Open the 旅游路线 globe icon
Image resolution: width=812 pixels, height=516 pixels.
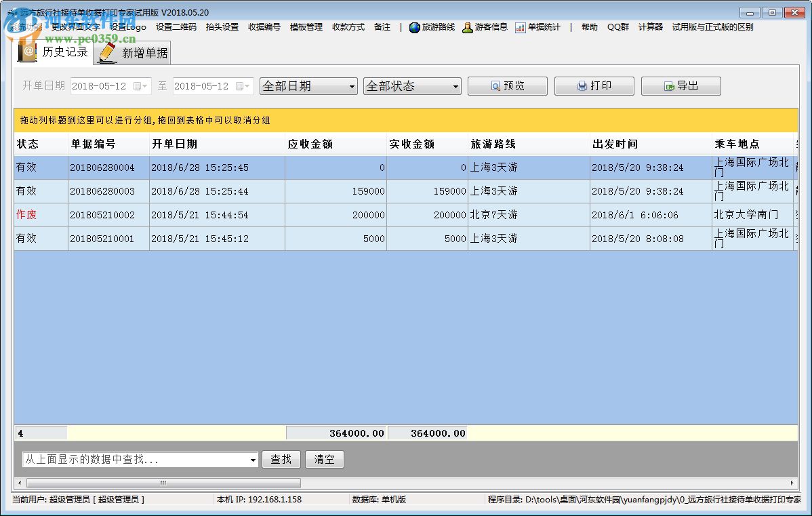click(x=414, y=27)
